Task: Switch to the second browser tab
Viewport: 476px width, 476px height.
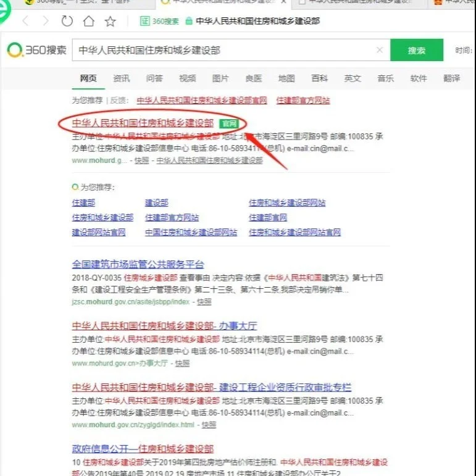Action: tap(223, 2)
